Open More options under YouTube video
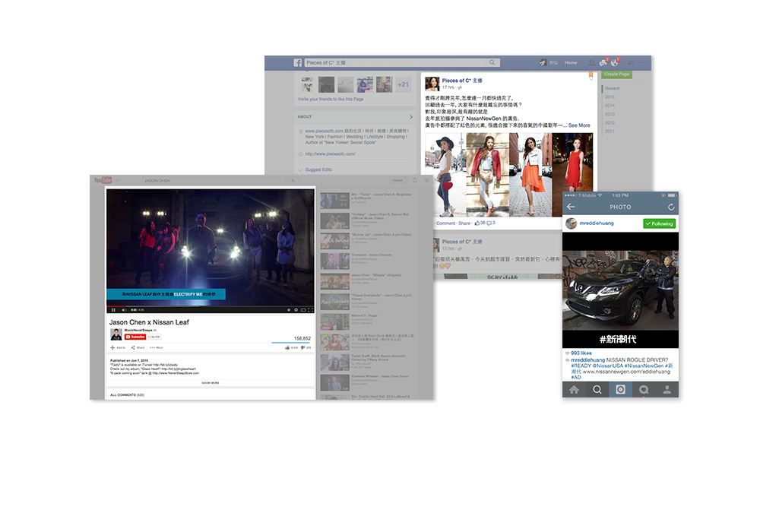Image resolution: width=760 pixels, height=532 pixels. pos(157,347)
